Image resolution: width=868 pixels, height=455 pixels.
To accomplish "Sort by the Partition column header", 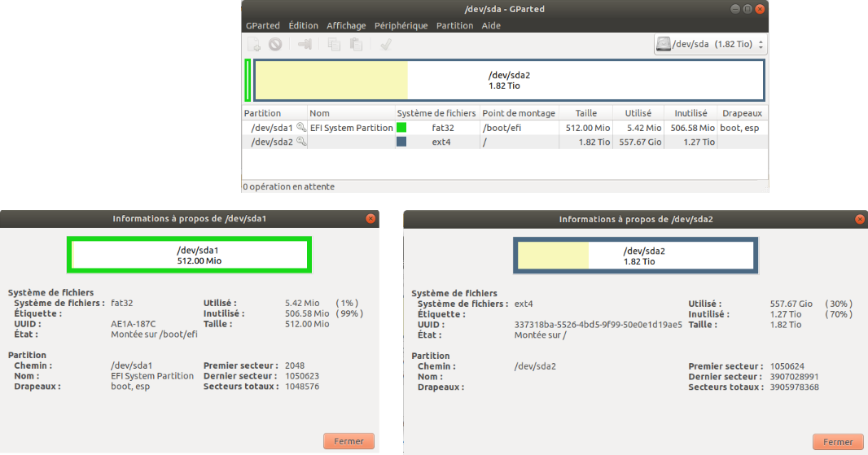I will coord(274,113).
